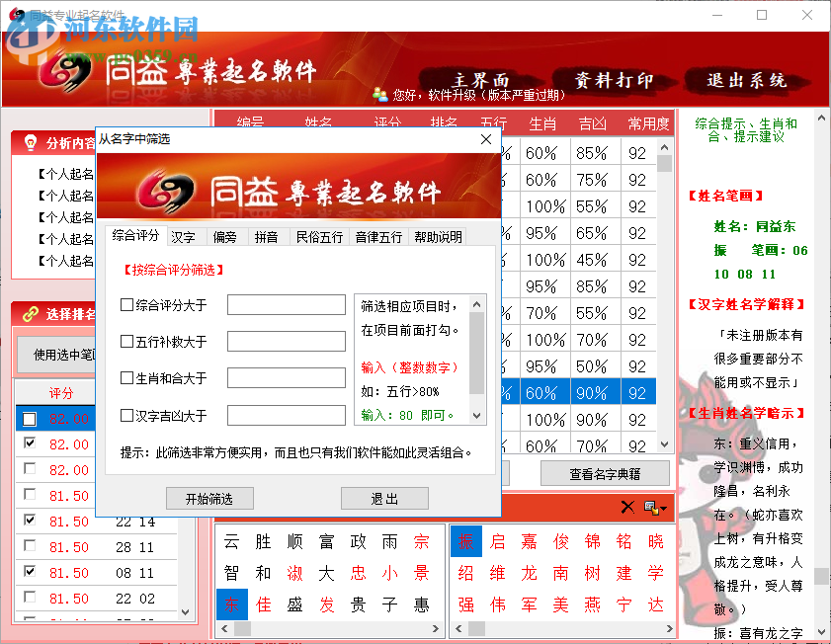
Task: Click the lightbulb icon on the 分析内容 panel
Action: pyautogui.click(x=31, y=141)
